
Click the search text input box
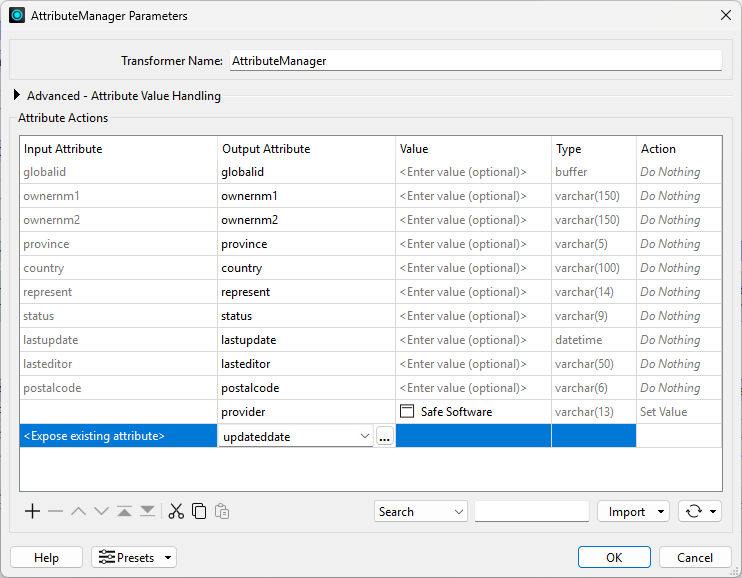(532, 511)
